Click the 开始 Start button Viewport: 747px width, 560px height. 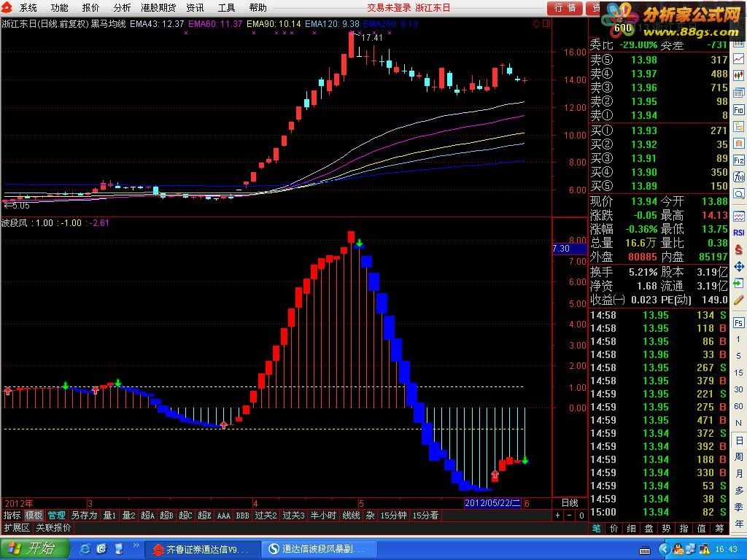[34, 548]
